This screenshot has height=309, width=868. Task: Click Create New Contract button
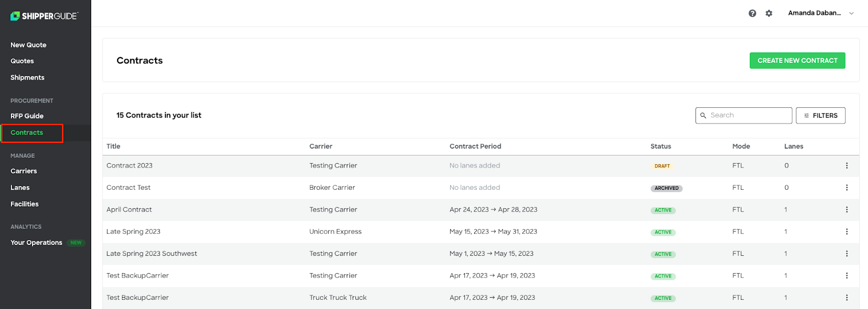pyautogui.click(x=797, y=61)
